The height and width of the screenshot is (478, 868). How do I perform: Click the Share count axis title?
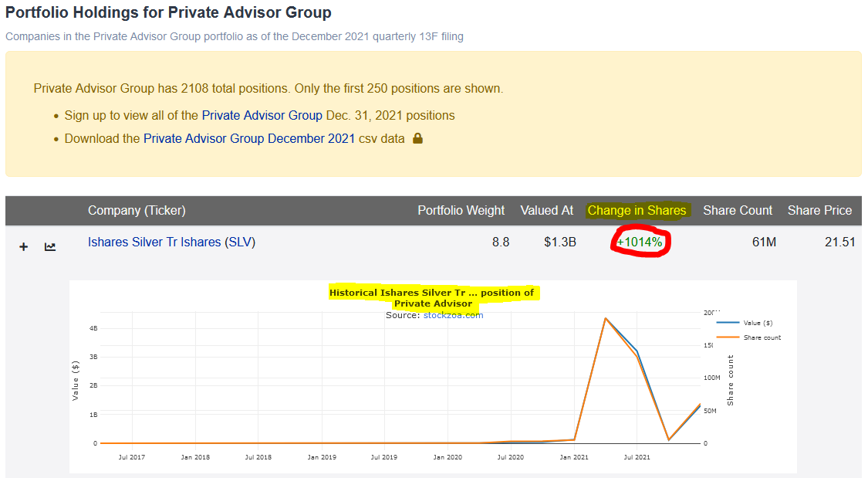[730, 381]
